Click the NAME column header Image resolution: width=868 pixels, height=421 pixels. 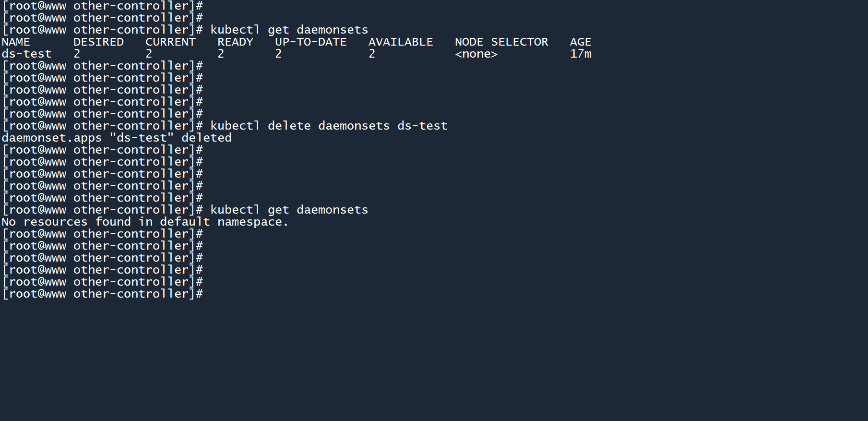point(16,42)
